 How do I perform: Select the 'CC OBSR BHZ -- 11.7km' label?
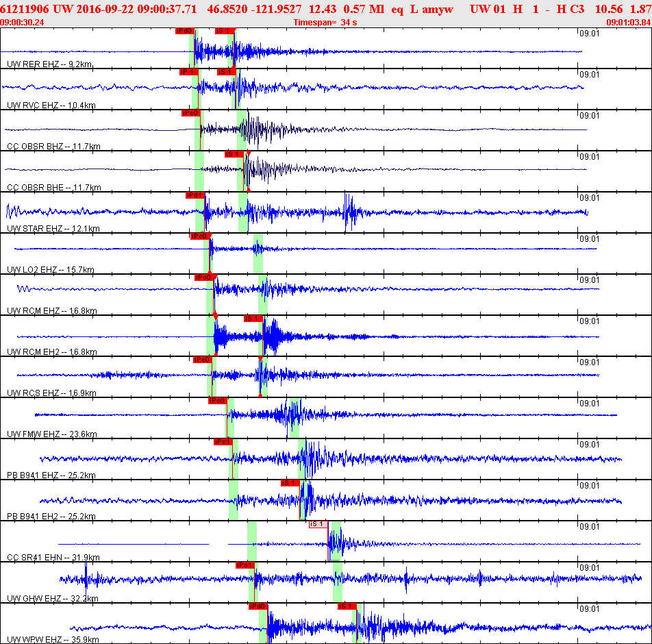[x=53, y=147]
